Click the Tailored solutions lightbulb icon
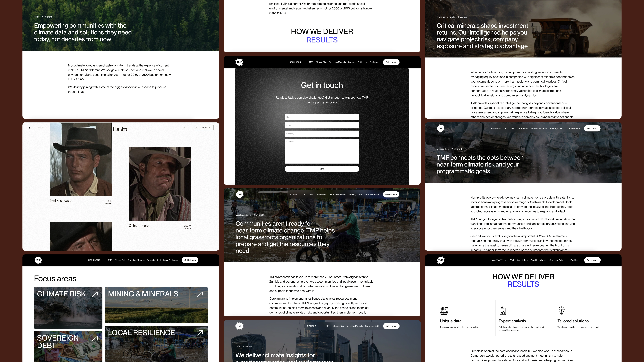The height and width of the screenshot is (362, 644). coord(561,311)
